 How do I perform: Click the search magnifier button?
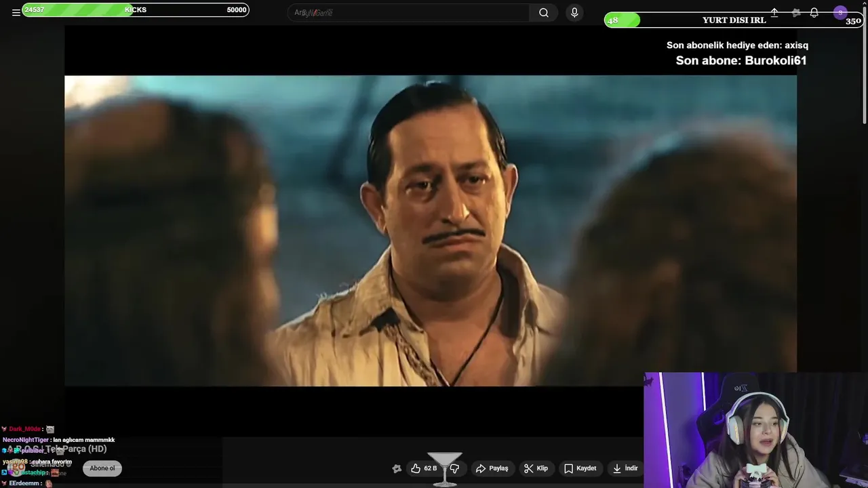(544, 12)
